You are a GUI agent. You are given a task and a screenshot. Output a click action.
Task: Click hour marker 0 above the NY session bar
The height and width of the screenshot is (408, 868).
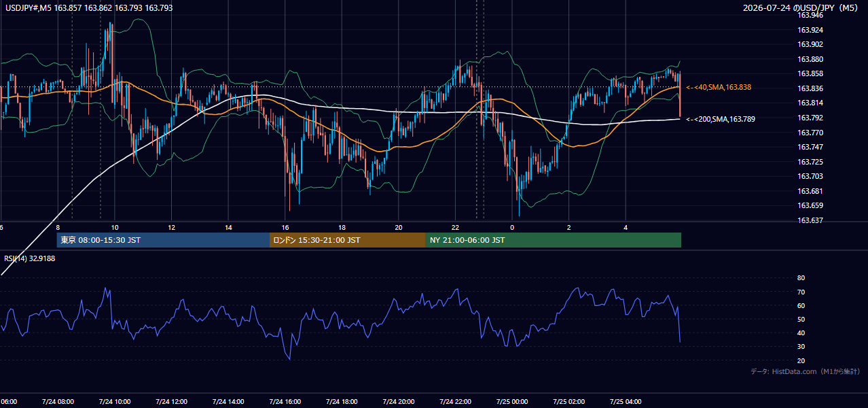point(512,228)
